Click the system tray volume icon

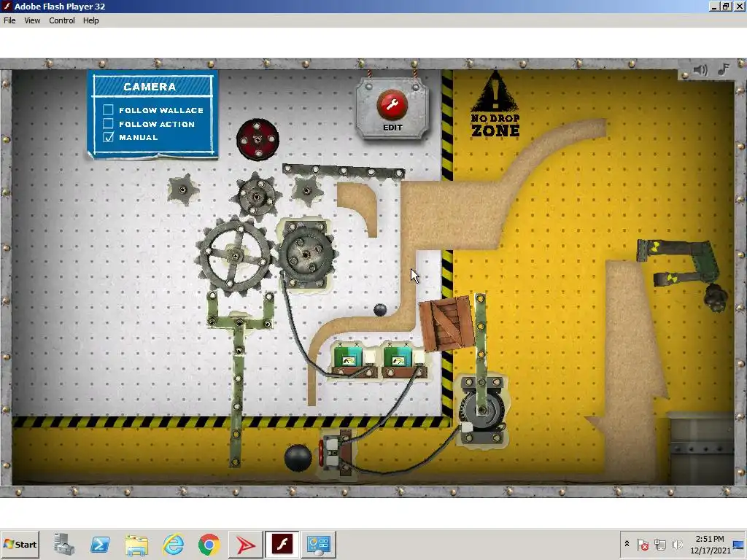[676, 544]
